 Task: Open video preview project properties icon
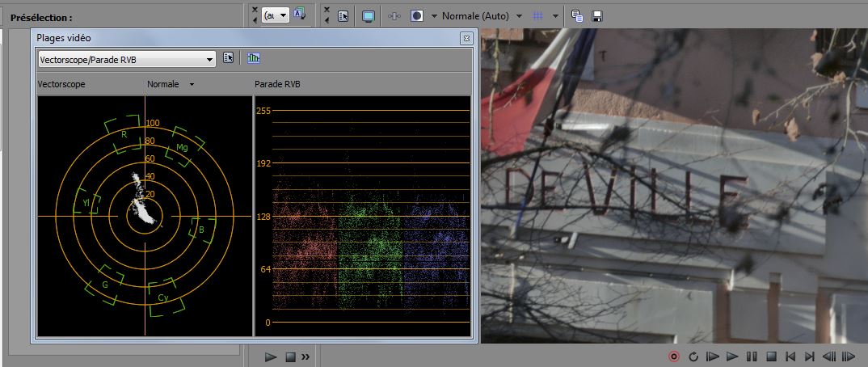(343, 16)
